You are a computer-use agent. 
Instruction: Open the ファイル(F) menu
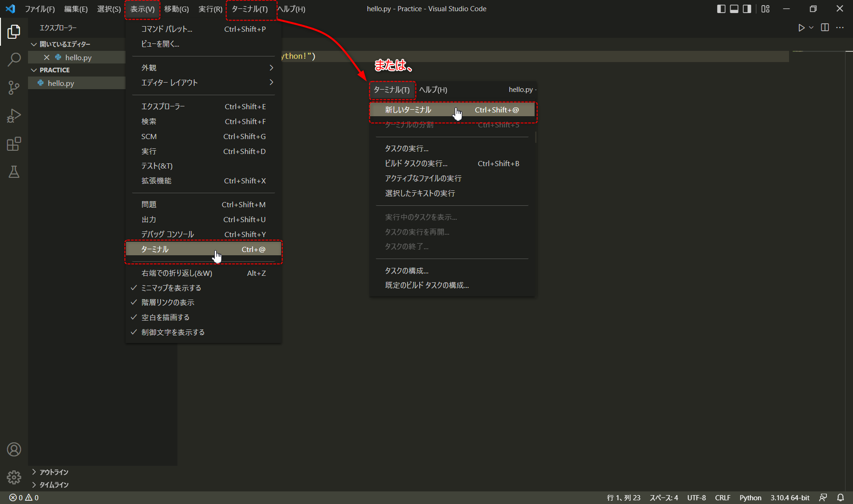[40, 9]
